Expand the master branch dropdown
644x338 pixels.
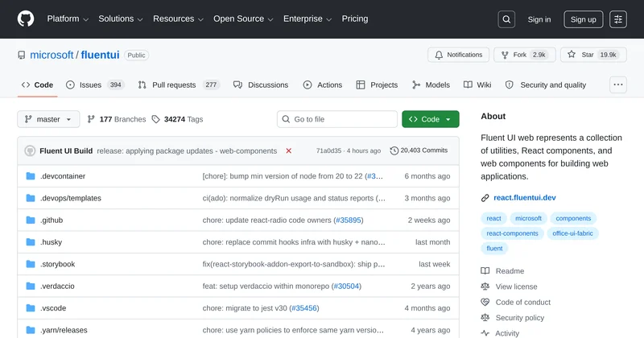pyautogui.click(x=48, y=119)
